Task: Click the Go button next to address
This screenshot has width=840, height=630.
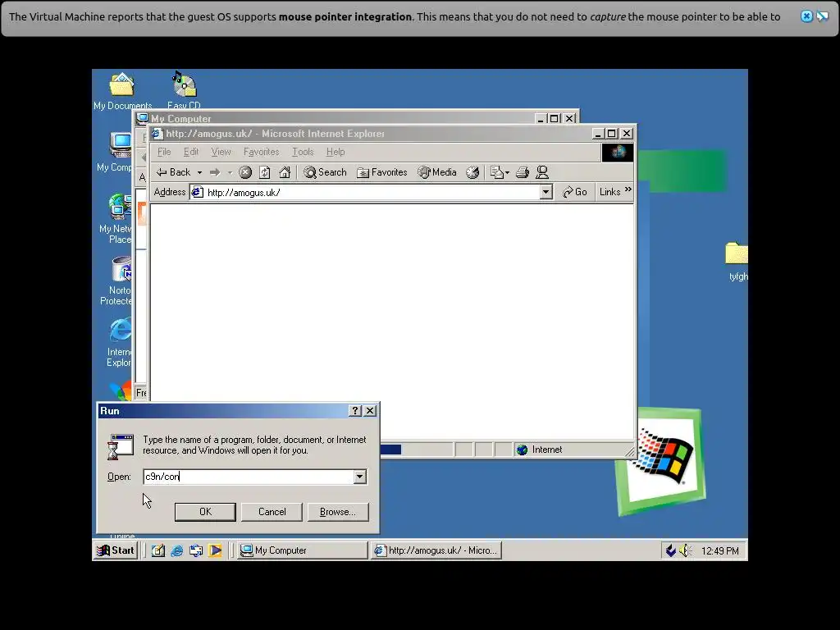Action: (x=575, y=192)
